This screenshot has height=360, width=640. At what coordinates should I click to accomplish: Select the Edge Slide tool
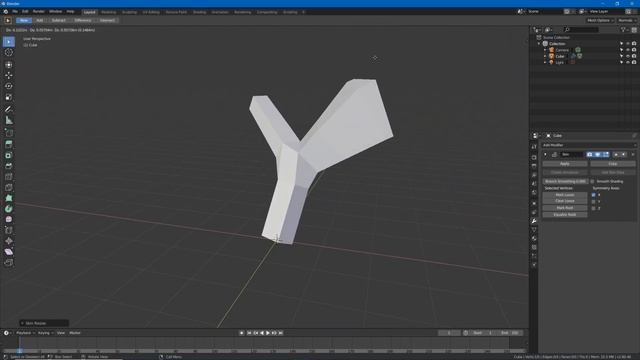coord(9,230)
